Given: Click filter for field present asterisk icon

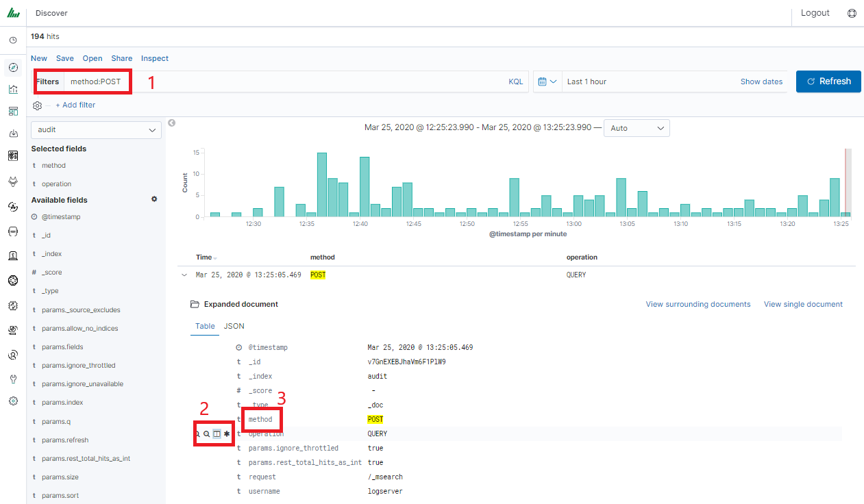Looking at the screenshot, I should click(227, 433).
